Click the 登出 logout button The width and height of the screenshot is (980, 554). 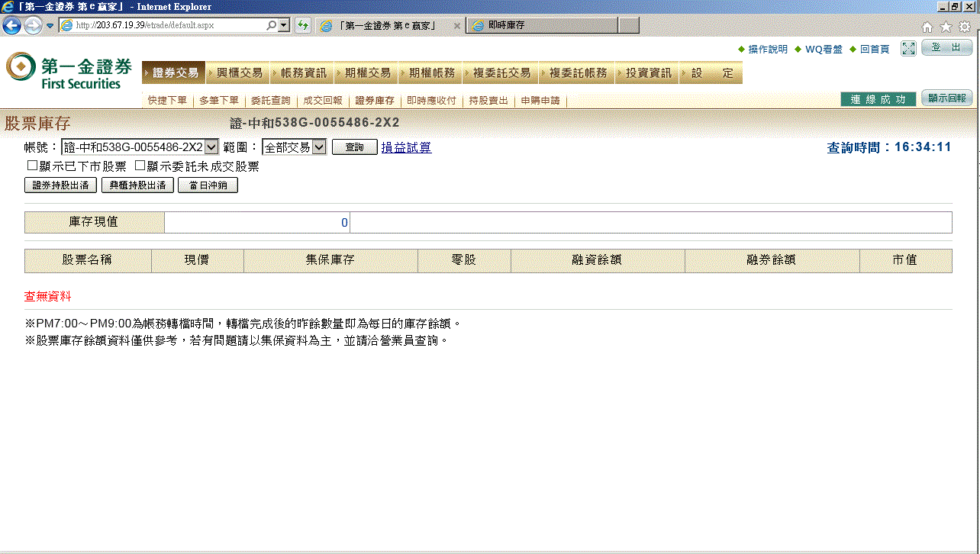(x=946, y=47)
